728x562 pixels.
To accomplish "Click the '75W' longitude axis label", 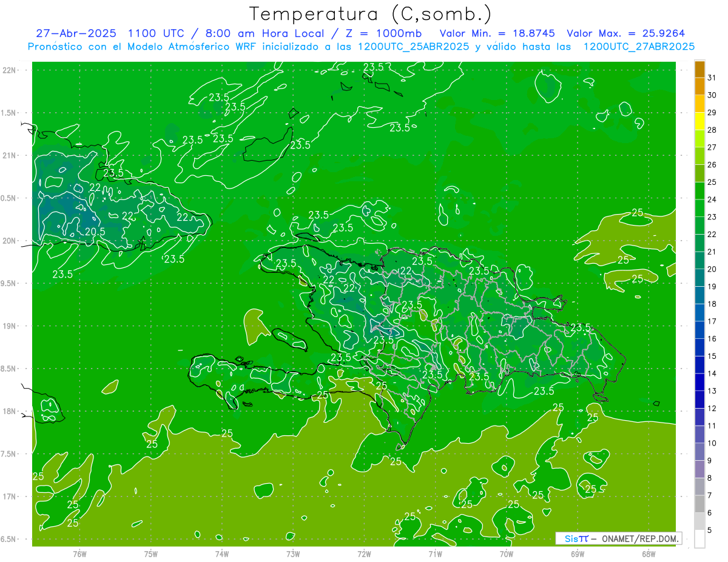I will click(151, 554).
